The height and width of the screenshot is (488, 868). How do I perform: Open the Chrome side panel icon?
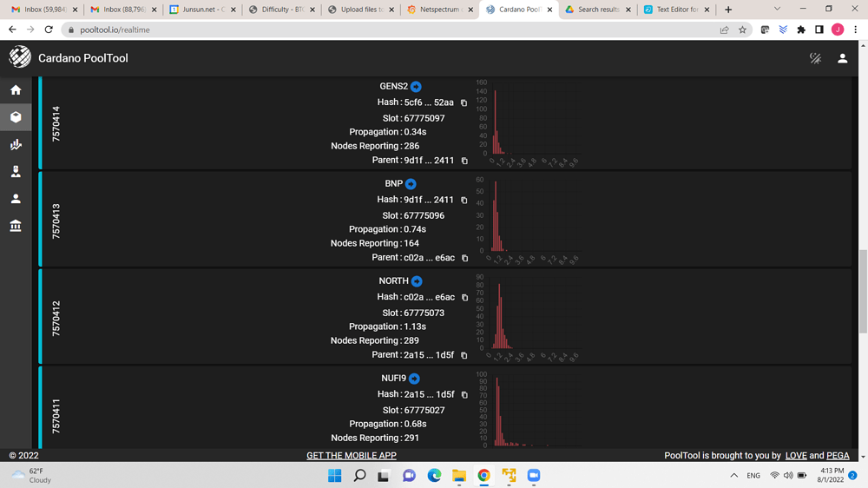point(819,30)
